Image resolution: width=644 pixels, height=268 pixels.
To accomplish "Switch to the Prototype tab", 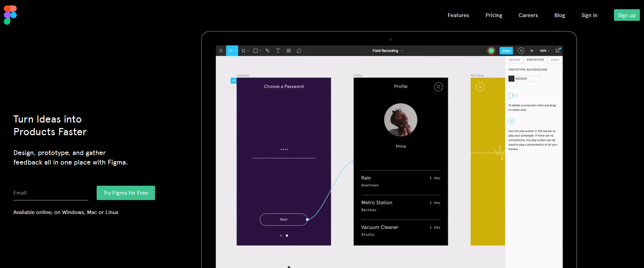I will [x=535, y=60].
